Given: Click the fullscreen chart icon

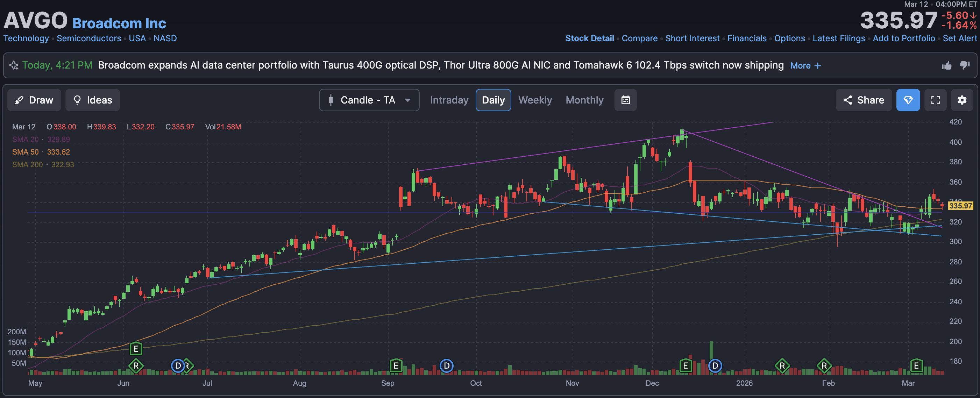Looking at the screenshot, I should (x=935, y=100).
